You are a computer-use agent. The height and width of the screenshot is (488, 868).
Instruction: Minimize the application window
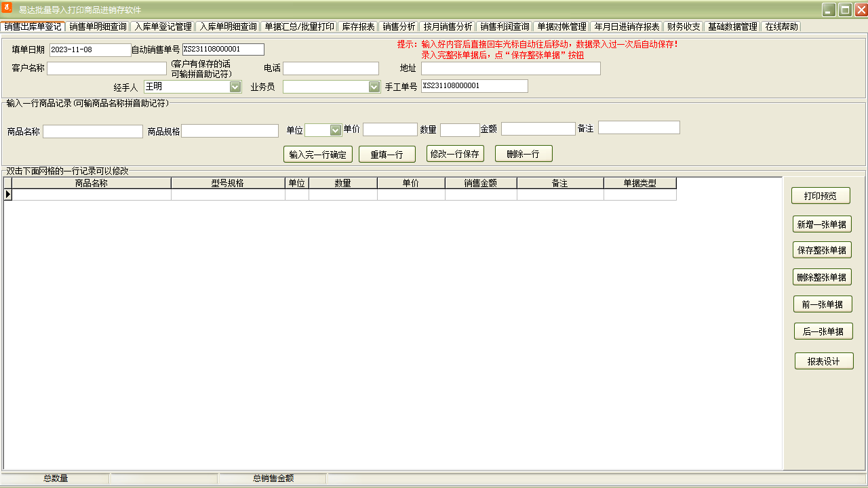click(x=829, y=9)
